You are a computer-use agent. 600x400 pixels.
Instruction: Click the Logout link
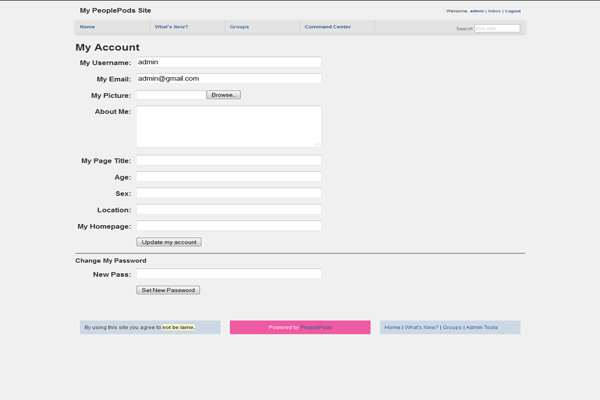pos(512,11)
